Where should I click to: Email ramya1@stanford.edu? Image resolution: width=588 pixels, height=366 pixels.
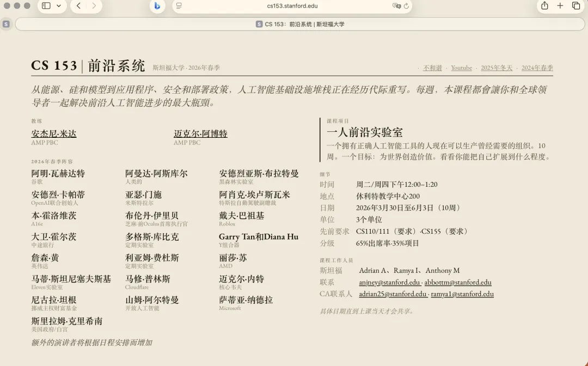pyautogui.click(x=462, y=294)
